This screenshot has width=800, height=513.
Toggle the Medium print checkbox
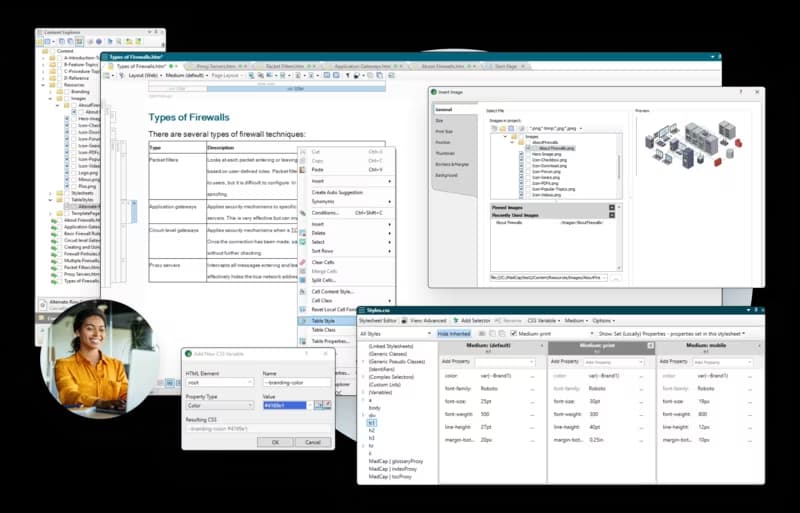click(514, 333)
